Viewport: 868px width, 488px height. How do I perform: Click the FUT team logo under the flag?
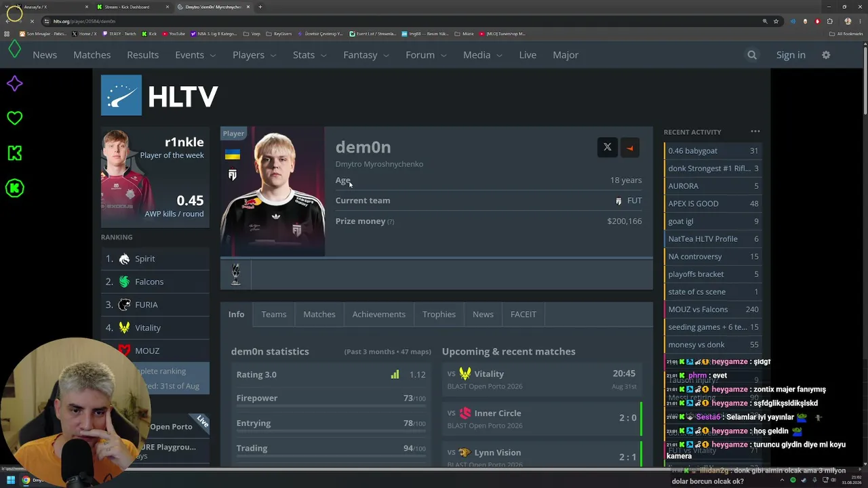[232, 175]
